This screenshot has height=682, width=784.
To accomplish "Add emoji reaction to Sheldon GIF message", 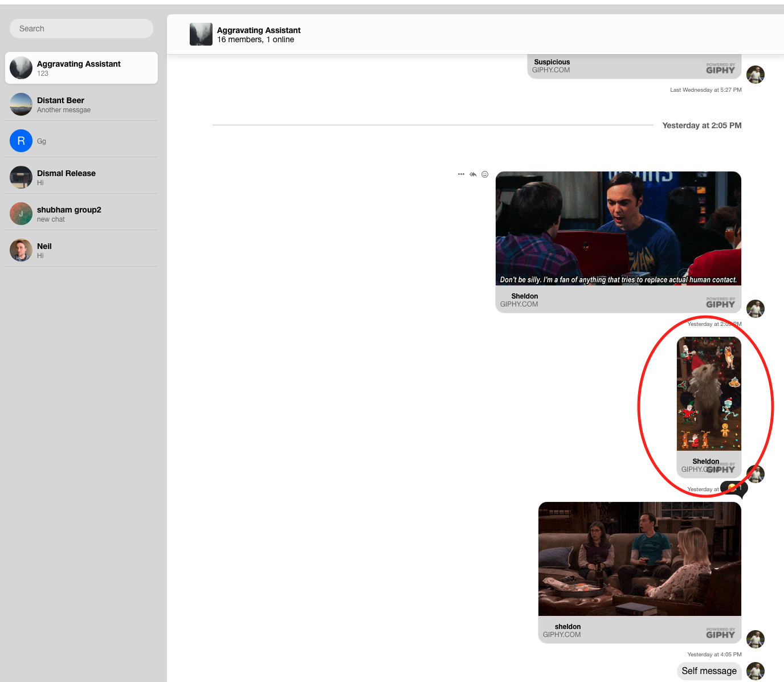I will (x=485, y=174).
